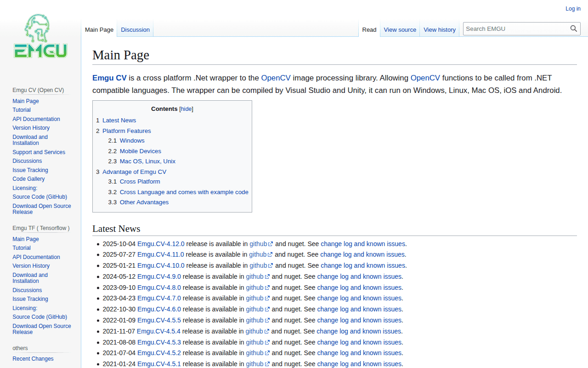Click the bold Emgu CV link
The height and width of the screenshot is (368, 588).
coord(109,78)
